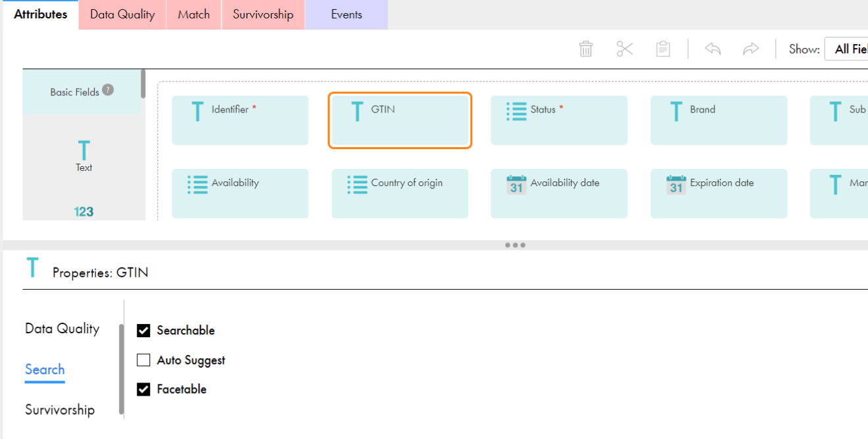Click the Expiration date calendar icon
Viewport: 868px width, 439px height.
676,185
